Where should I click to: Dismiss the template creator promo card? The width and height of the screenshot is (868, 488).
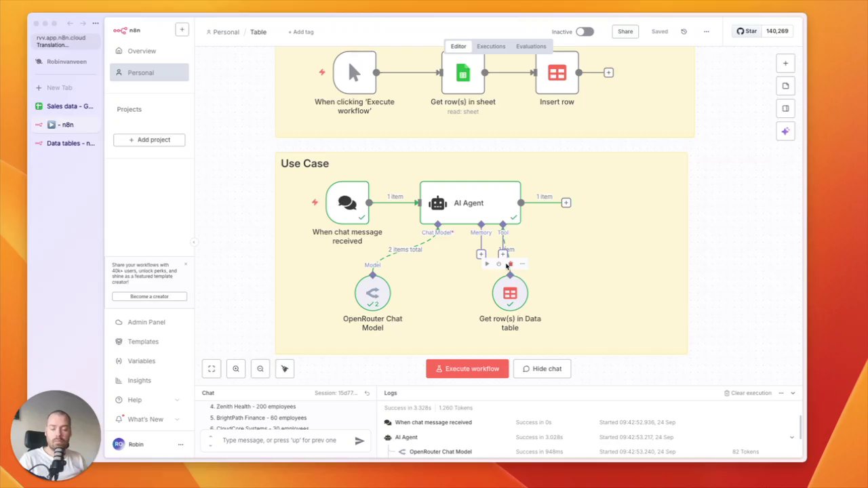coord(185,264)
